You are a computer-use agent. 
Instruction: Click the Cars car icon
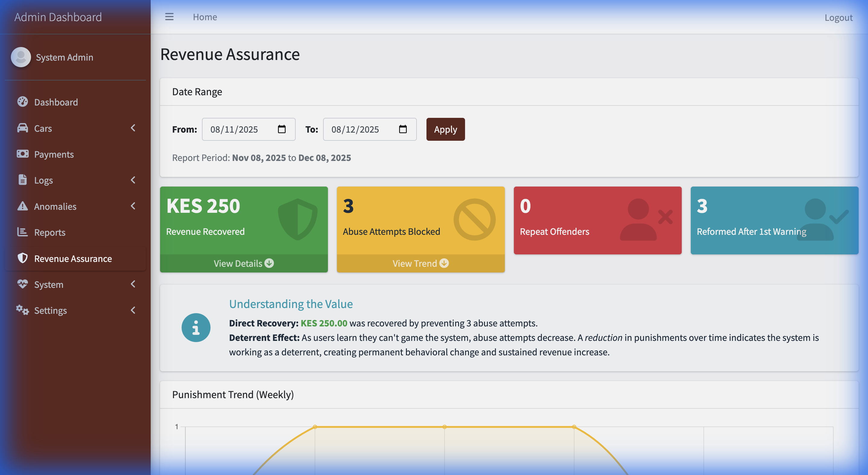pos(23,128)
